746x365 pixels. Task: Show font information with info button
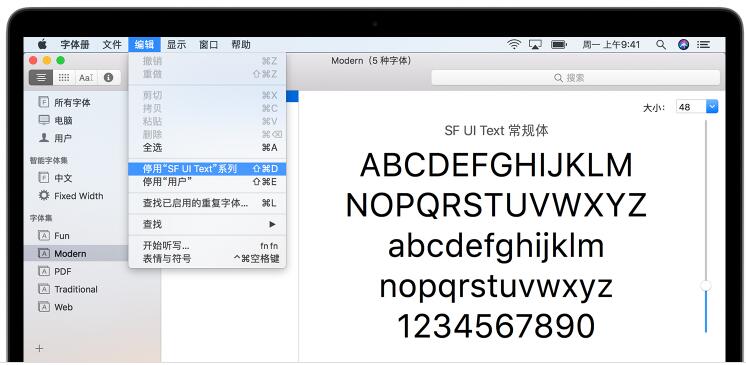click(108, 78)
